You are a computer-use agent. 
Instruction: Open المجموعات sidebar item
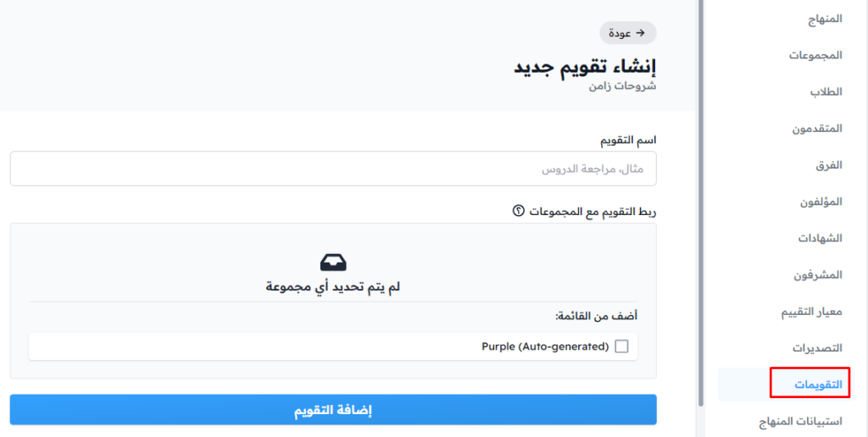click(x=815, y=55)
